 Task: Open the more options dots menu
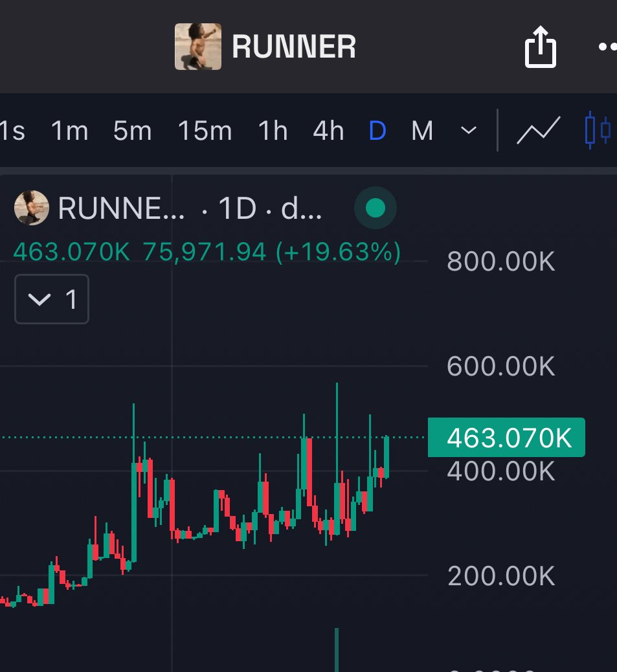[607, 46]
